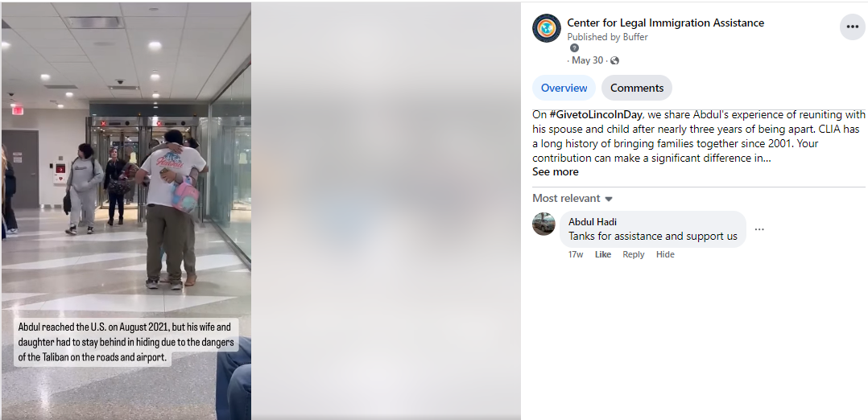The height and width of the screenshot is (420, 868).
Task: Expand the post text with See more
Action: [x=556, y=172]
